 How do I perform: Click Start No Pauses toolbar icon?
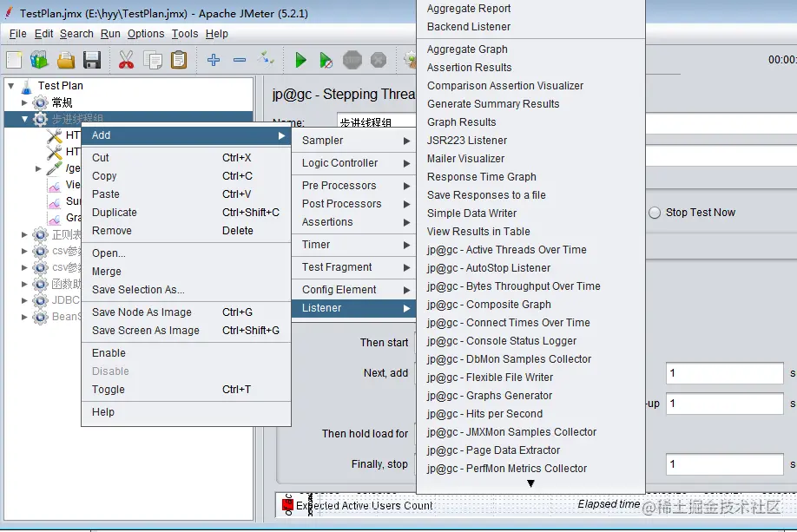tap(326, 60)
